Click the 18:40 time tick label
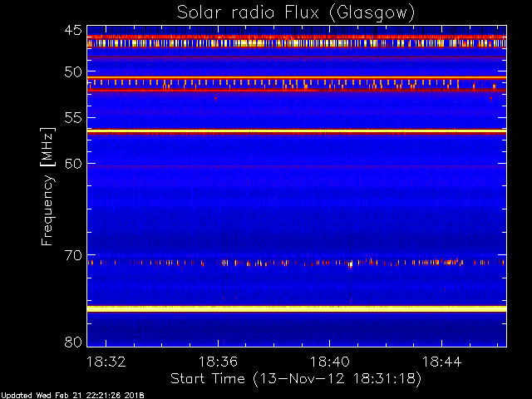Screen dimensions: 532x399 (x=330, y=362)
